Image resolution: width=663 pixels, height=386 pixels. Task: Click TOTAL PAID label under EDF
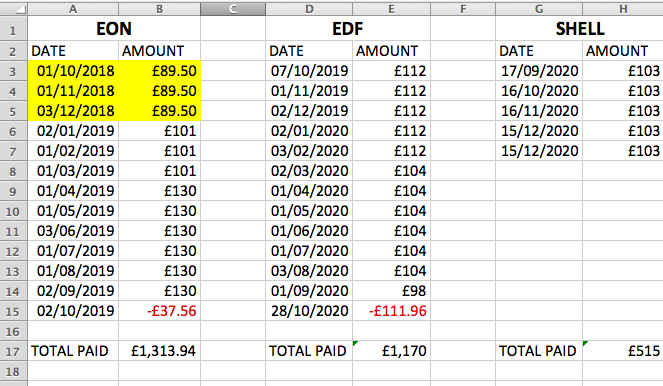tap(307, 351)
